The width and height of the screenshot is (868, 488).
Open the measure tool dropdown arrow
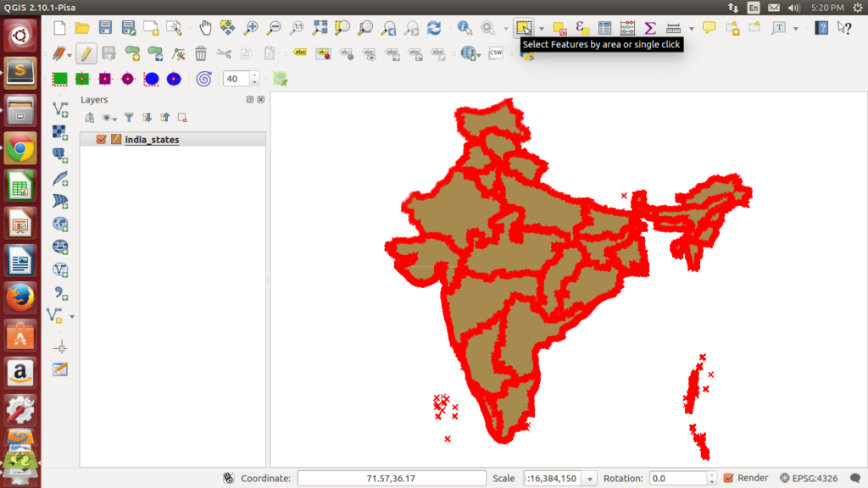(x=692, y=27)
